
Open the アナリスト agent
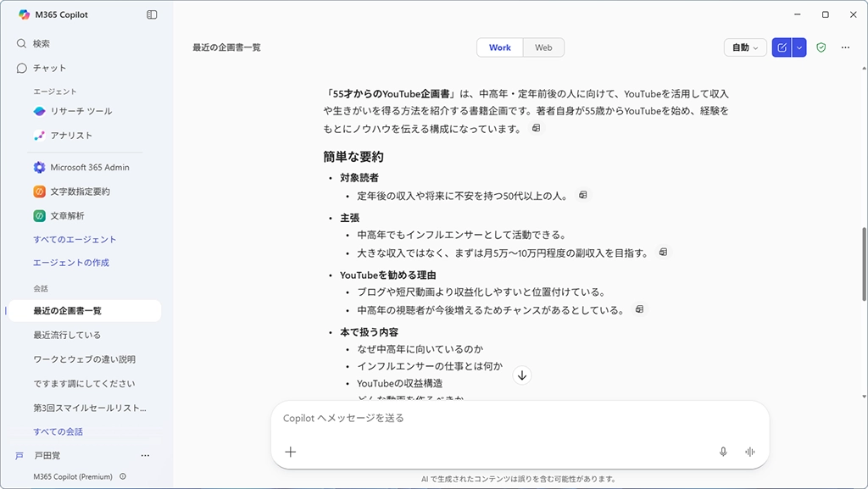tap(63, 136)
